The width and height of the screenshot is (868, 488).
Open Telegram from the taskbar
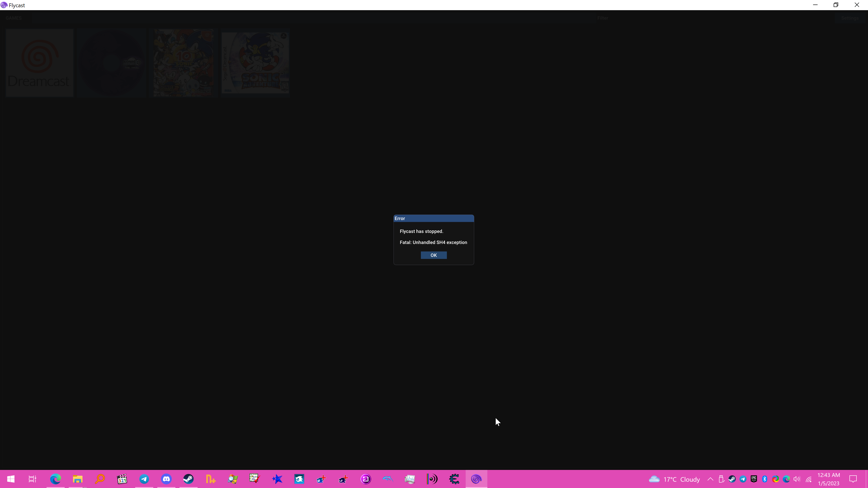pyautogui.click(x=144, y=479)
